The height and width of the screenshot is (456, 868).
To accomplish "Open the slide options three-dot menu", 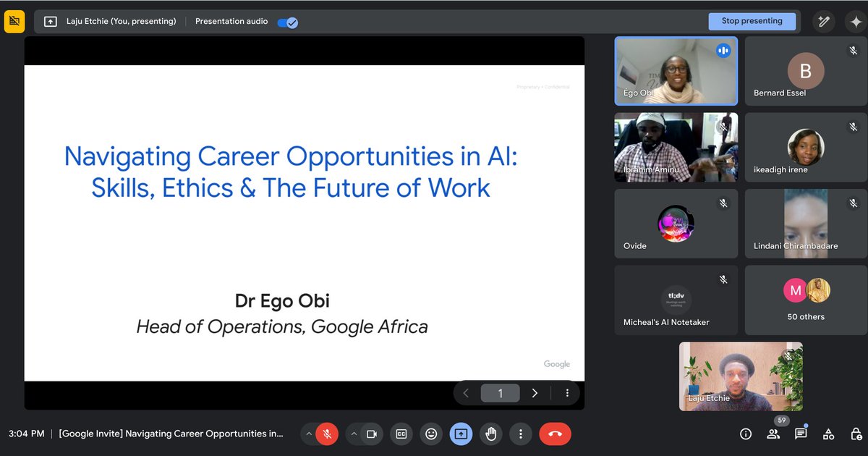I will (567, 392).
